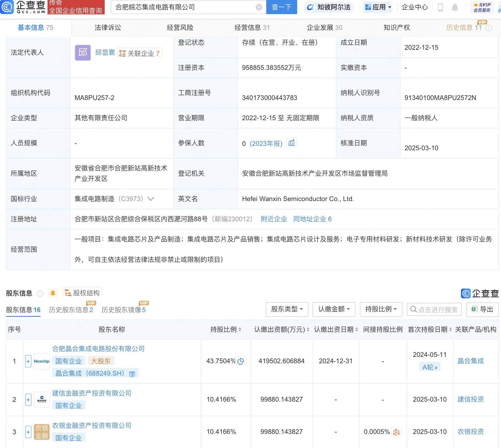The image size is (501, 448).
Task: Sort by 首次持股日期 column arrows
Action: 450,330
